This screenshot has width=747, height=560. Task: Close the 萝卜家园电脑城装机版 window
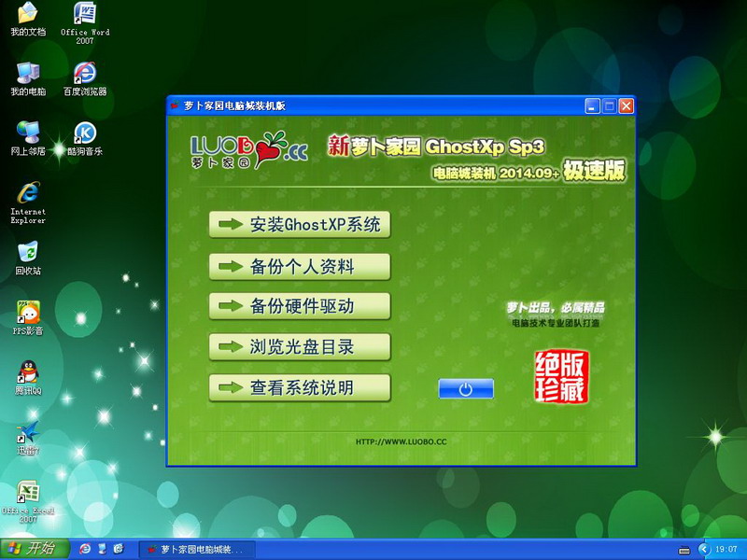[626, 106]
